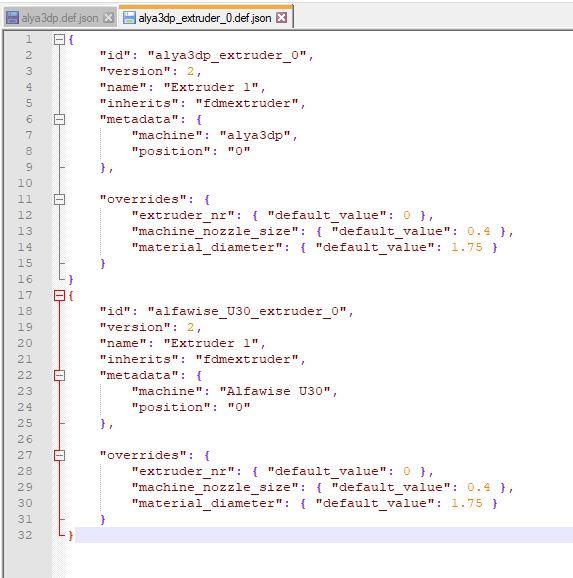The image size is (573, 578).
Task: Collapse the metadata block at line 6
Action: tap(59, 119)
